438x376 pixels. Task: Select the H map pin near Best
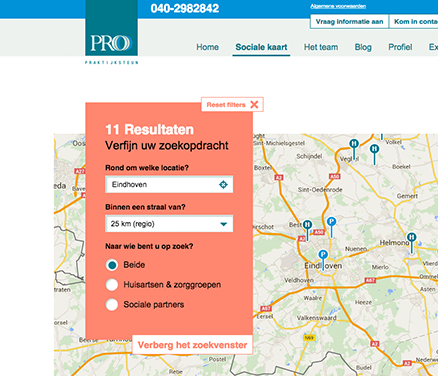pyautogui.click(x=307, y=230)
